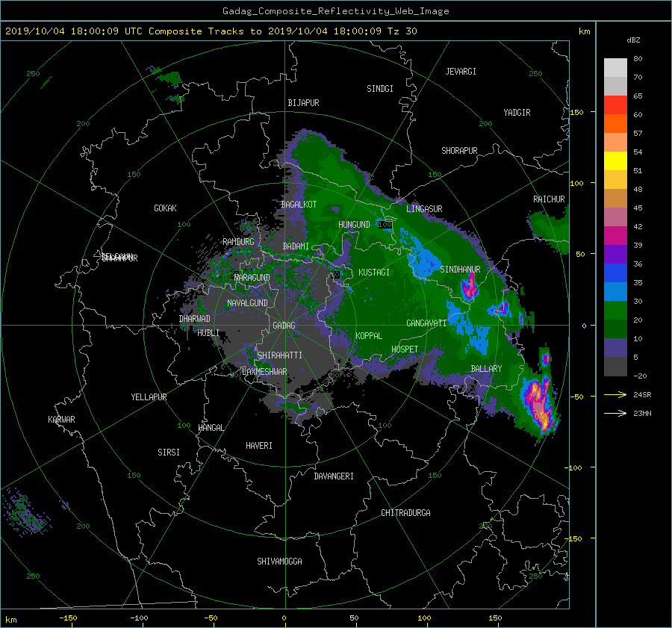Select the 51 dBZ yellow color swatch

pyautogui.click(x=615, y=161)
